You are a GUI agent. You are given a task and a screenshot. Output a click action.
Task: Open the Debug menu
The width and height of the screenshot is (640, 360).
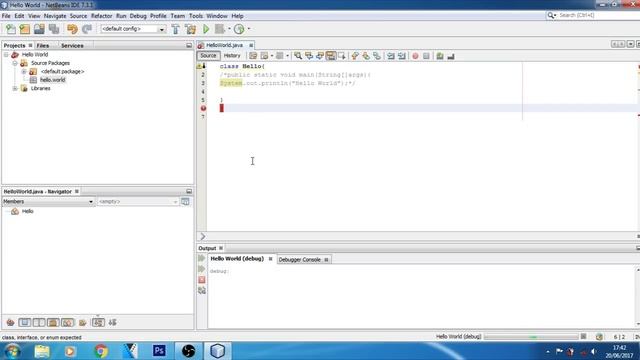click(x=138, y=16)
